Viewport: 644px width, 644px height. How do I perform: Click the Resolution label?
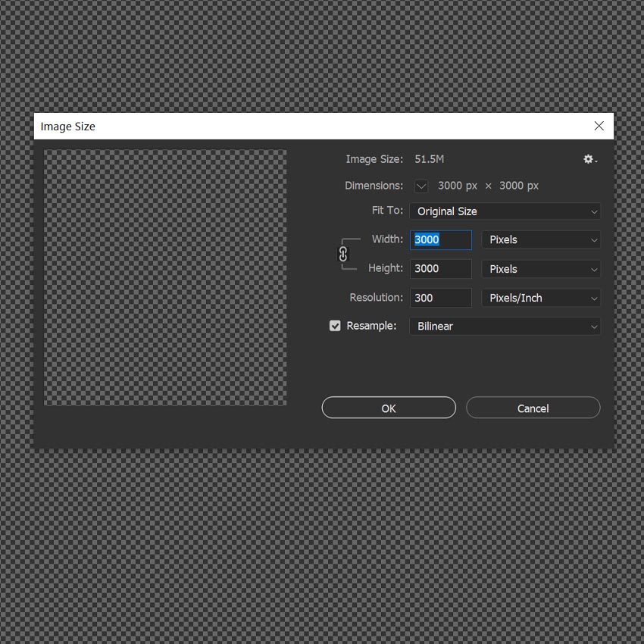coord(377,297)
